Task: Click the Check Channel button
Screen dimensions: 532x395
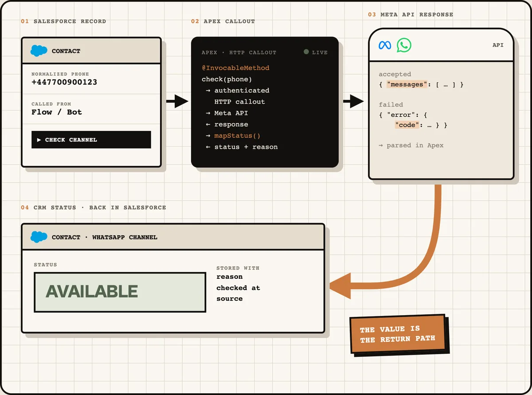Action: click(91, 140)
